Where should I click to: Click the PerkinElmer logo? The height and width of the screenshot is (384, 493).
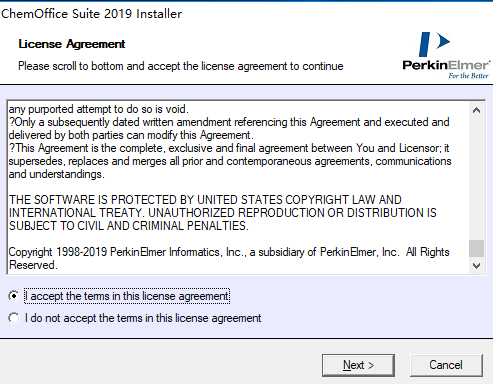446,55
